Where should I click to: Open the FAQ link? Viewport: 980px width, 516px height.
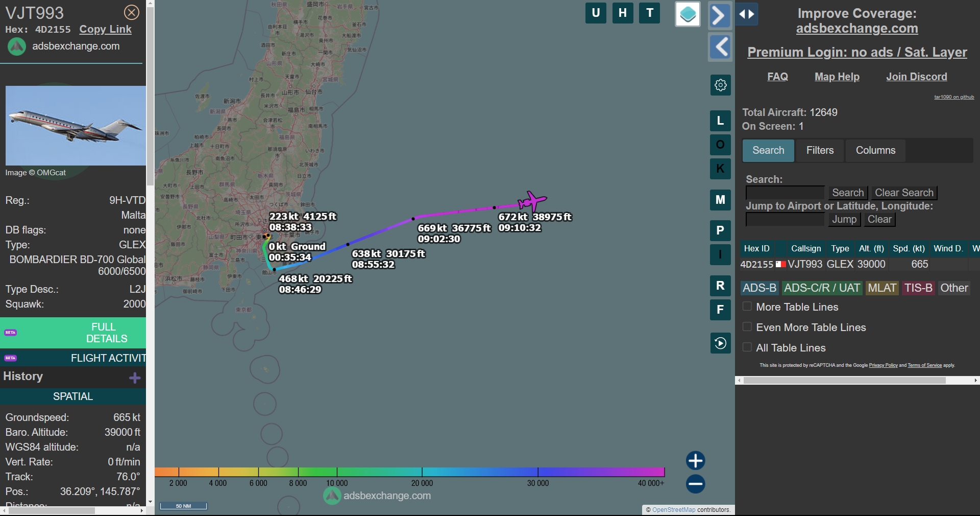777,77
